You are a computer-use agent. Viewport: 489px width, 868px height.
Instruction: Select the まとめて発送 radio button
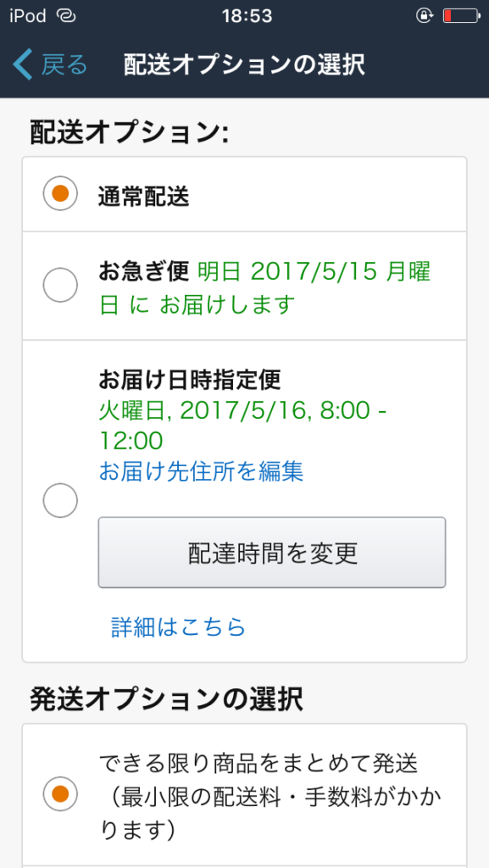60,793
